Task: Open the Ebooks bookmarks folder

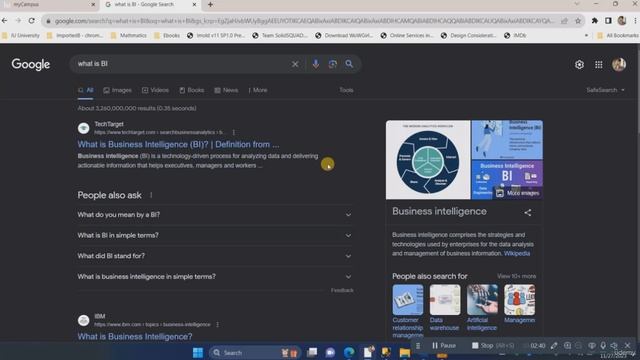Action: tap(167, 36)
